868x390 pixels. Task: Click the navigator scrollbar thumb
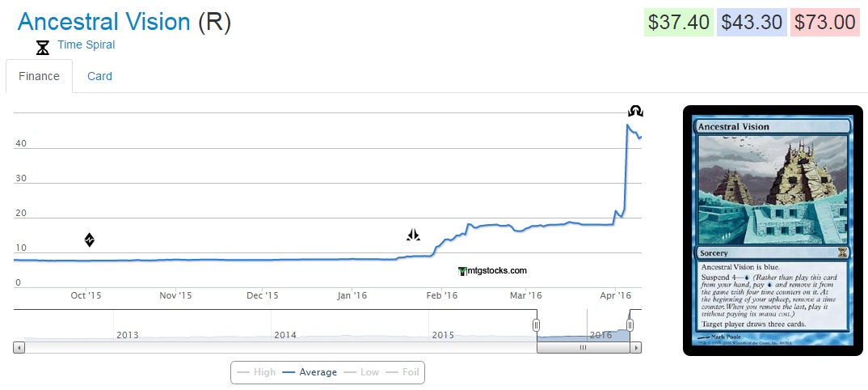point(582,348)
